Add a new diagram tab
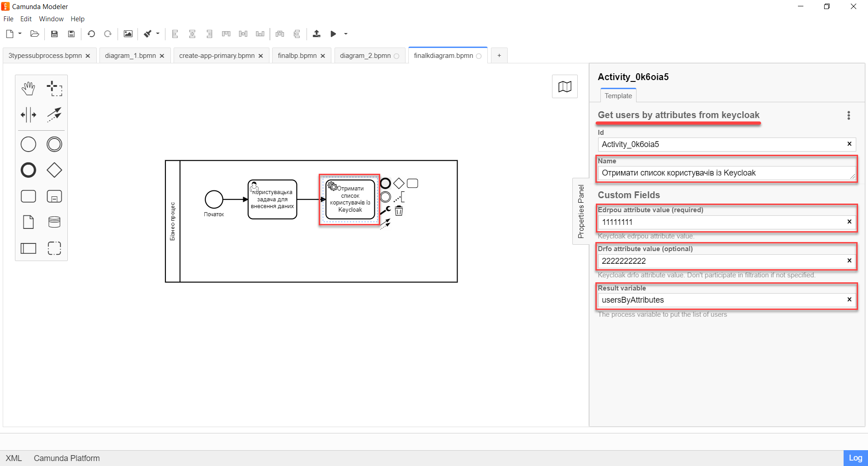This screenshot has height=466, width=868. click(499, 56)
